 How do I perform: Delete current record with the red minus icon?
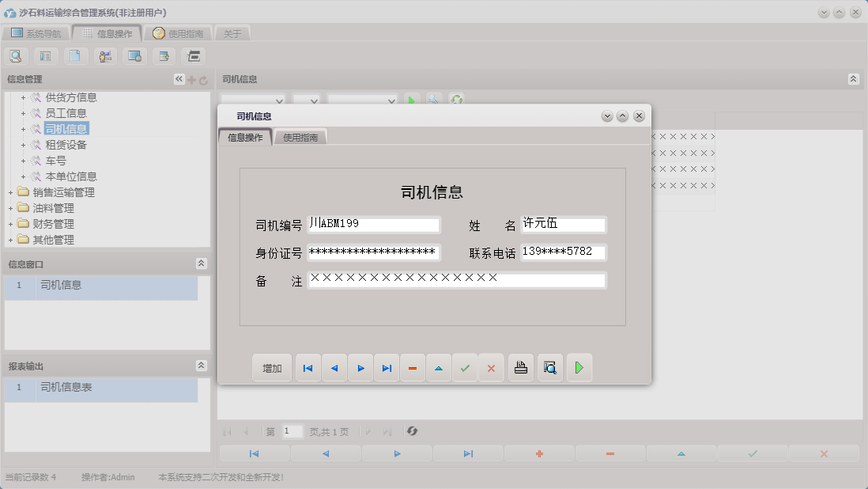pos(413,367)
